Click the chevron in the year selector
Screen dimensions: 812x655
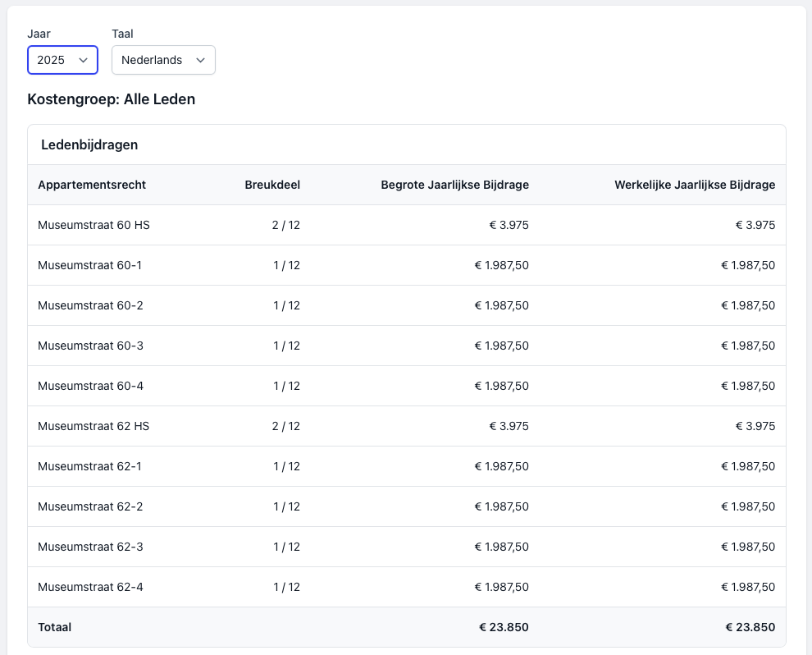pos(83,60)
